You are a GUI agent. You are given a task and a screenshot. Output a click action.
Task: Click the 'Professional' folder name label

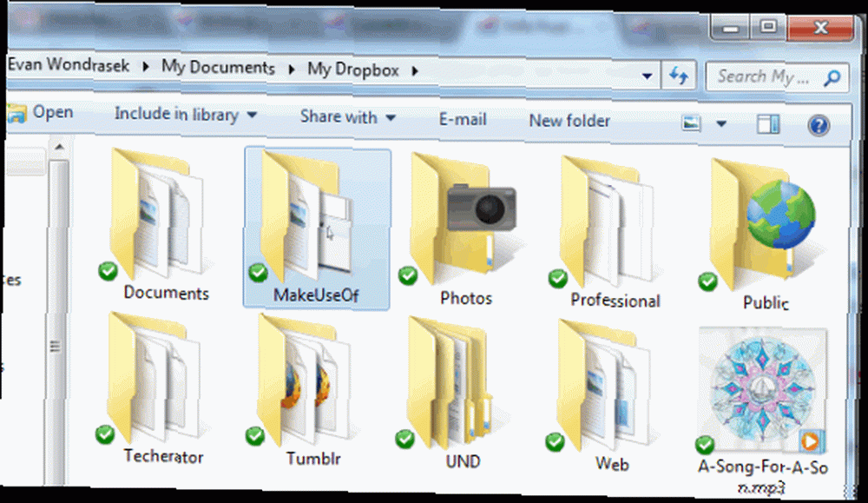[615, 301]
